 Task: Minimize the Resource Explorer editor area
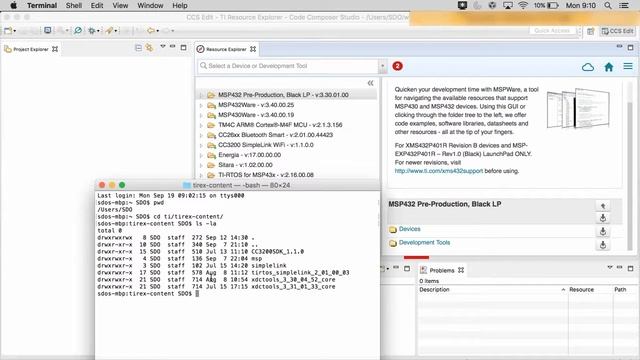(x=619, y=47)
